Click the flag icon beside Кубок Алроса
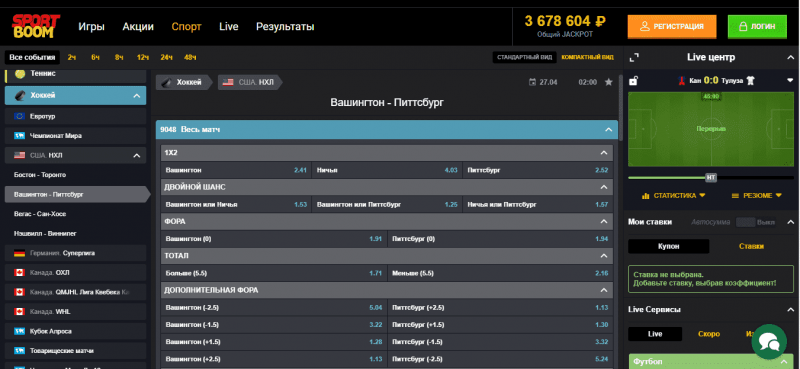This screenshot has width=800, height=369. click(19, 331)
